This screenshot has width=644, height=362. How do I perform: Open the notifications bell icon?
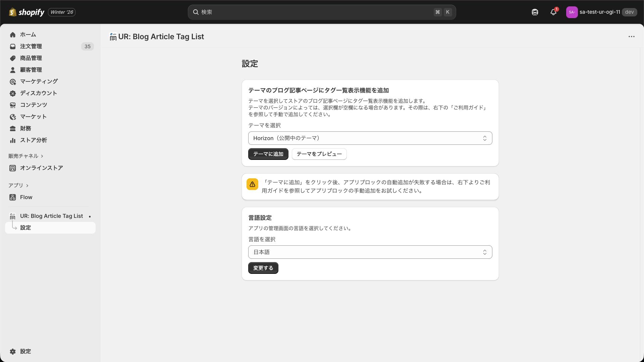[553, 12]
